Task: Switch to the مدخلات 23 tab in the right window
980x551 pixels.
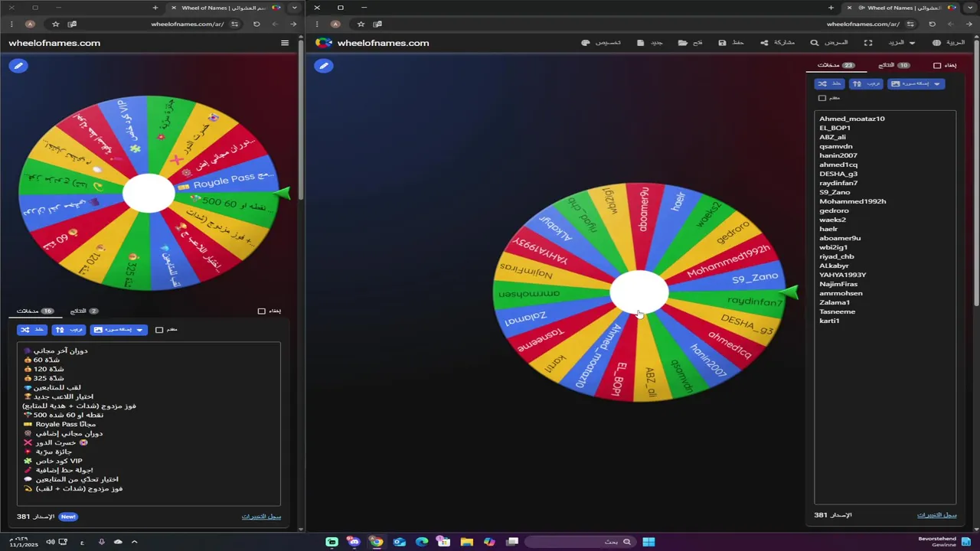Action: point(836,66)
